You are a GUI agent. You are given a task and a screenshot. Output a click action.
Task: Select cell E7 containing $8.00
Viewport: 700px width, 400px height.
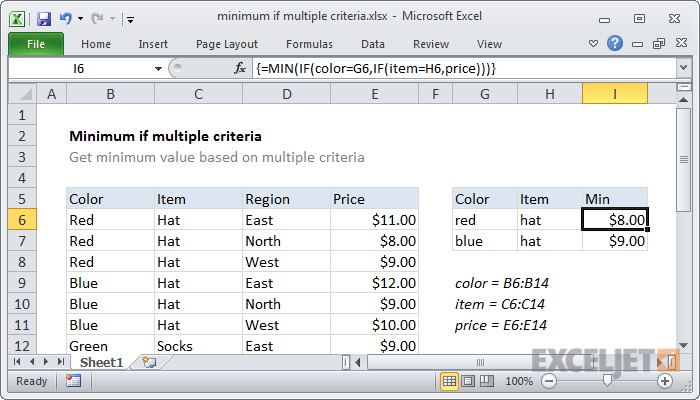(374, 241)
